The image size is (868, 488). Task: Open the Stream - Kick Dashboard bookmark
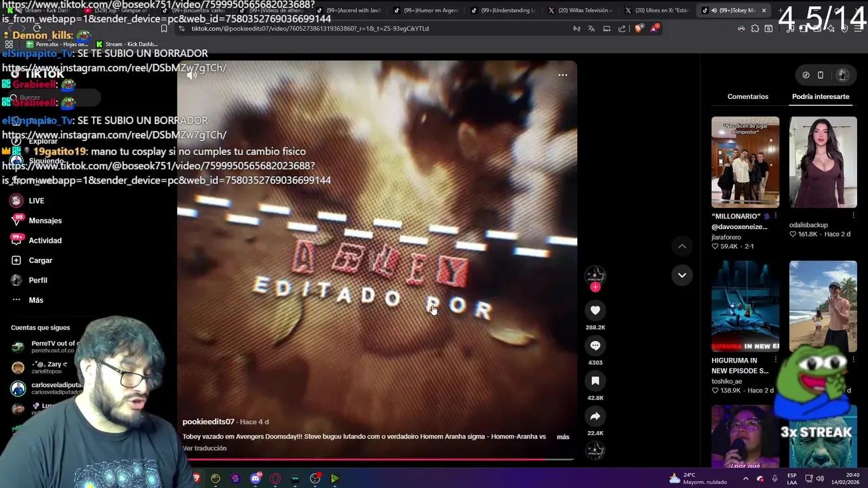tap(127, 44)
